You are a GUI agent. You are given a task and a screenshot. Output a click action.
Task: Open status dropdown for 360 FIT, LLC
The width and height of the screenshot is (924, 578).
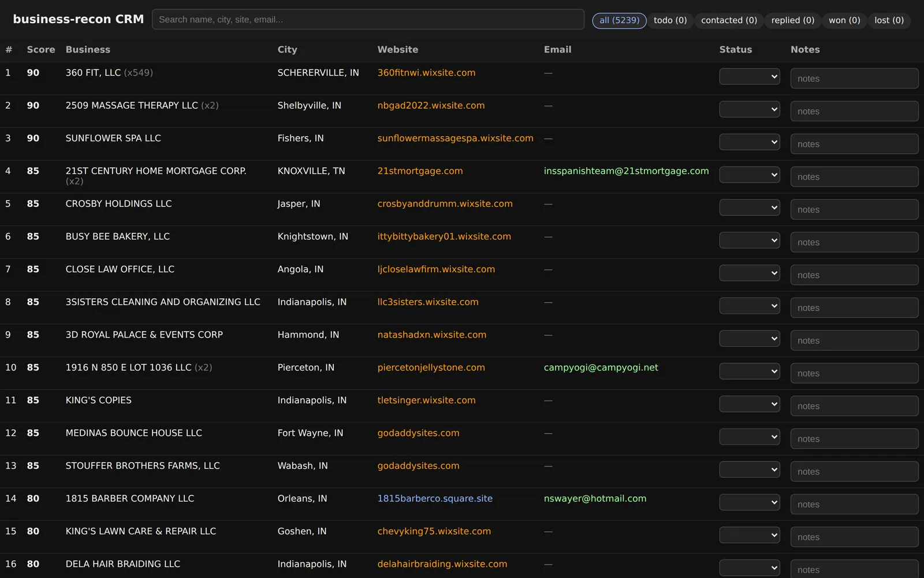[x=750, y=76]
